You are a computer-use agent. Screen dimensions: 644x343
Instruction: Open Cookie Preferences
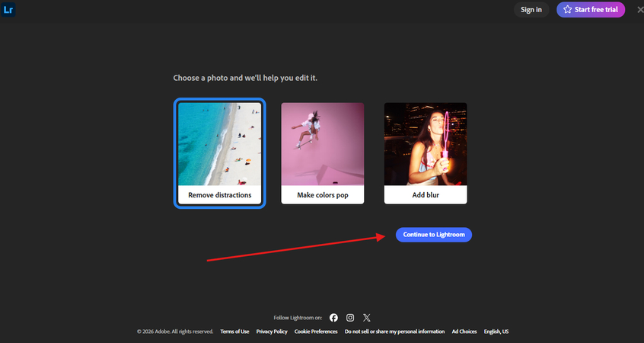[316, 332]
